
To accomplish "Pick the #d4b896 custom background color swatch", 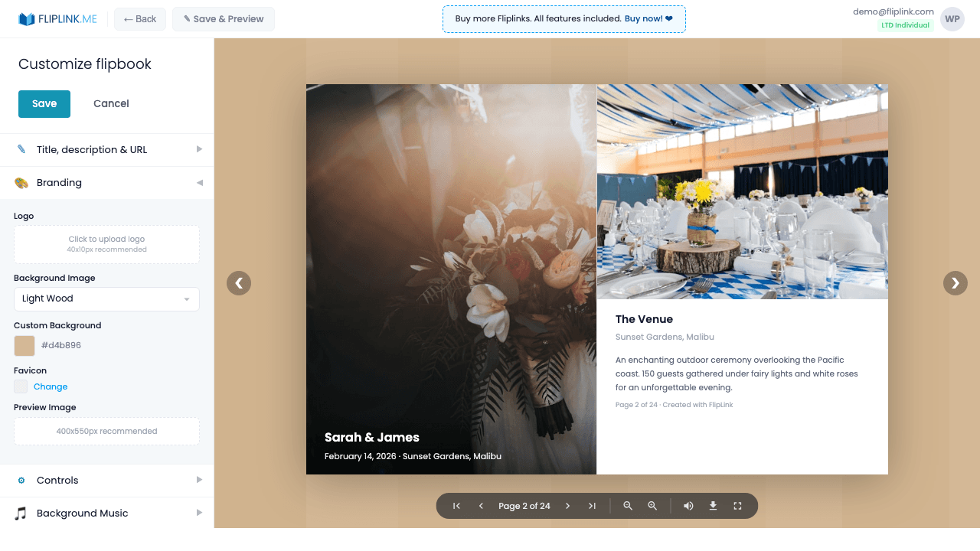I will (23, 345).
